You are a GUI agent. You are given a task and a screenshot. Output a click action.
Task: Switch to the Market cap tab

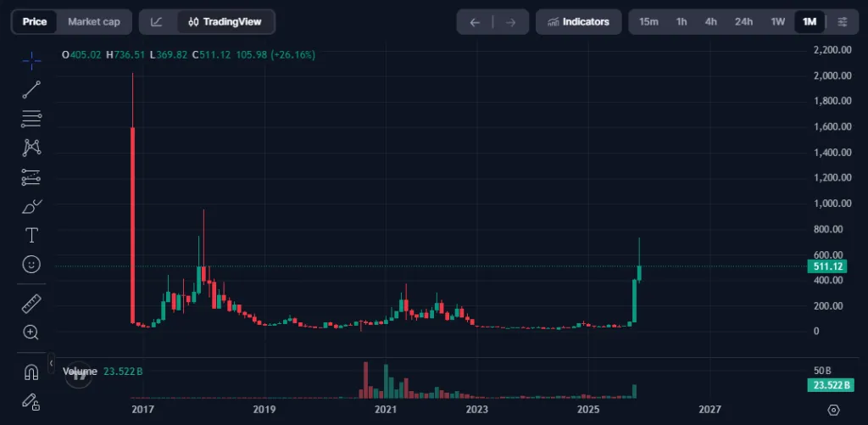click(94, 22)
